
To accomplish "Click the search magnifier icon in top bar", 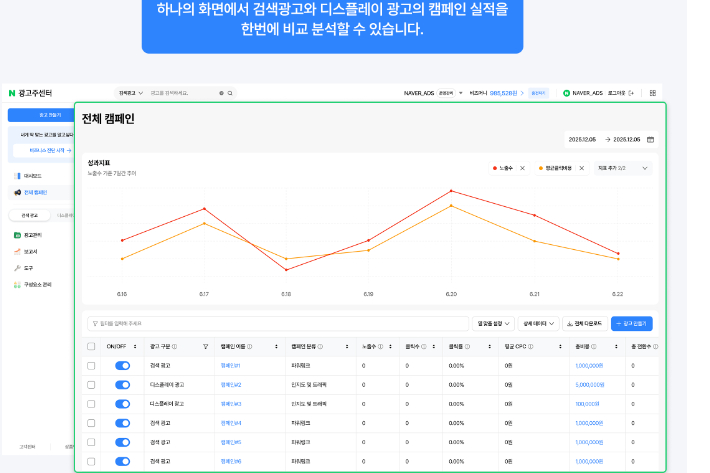I will 230,93.
